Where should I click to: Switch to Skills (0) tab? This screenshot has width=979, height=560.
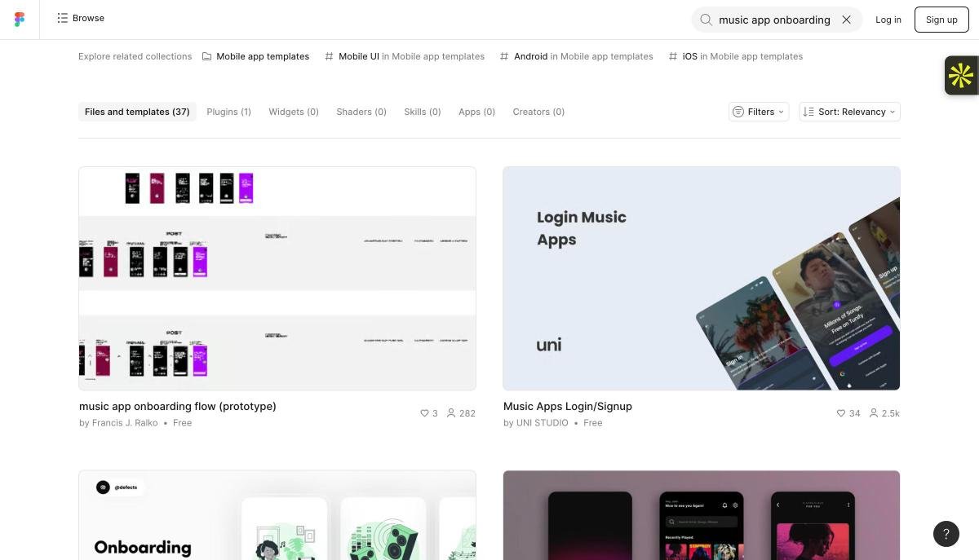click(423, 112)
